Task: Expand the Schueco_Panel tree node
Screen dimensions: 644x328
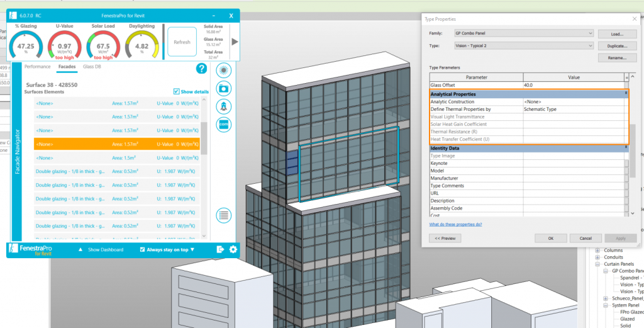Action: [x=606, y=298]
